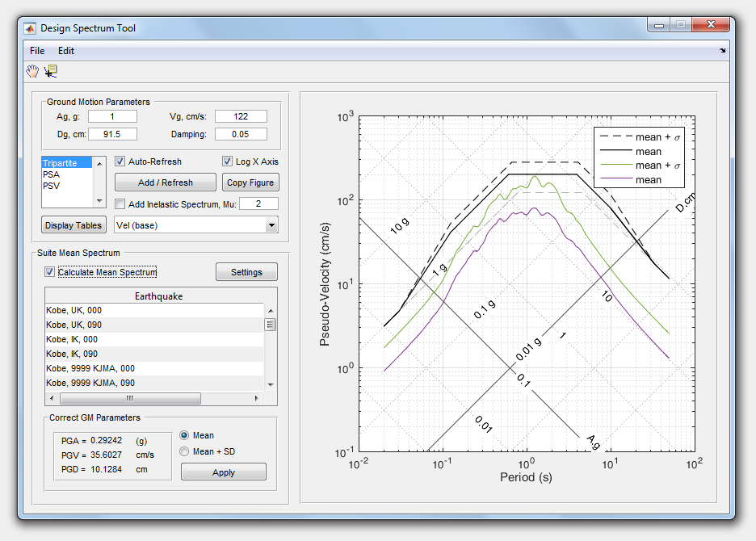
Task: Activate the Data Cursor tool
Action: coord(51,71)
